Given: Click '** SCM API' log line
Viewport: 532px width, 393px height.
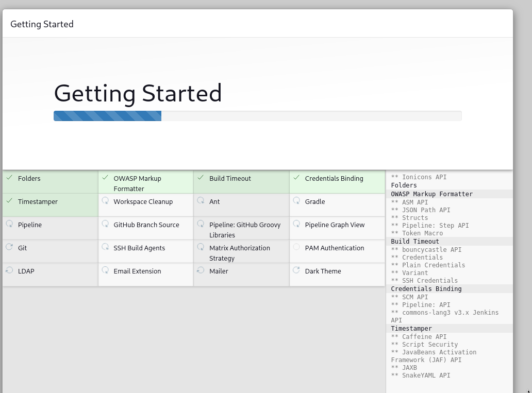Looking at the screenshot, I should coord(409,297).
